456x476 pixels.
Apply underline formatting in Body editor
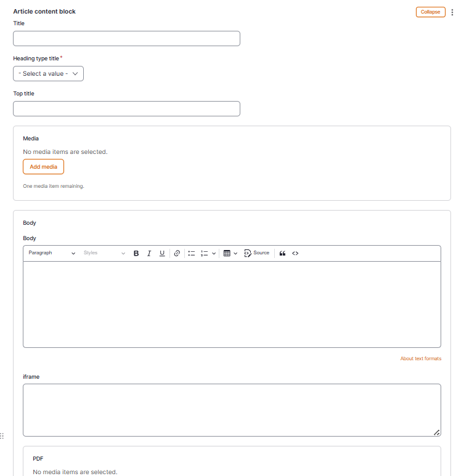[162, 253]
